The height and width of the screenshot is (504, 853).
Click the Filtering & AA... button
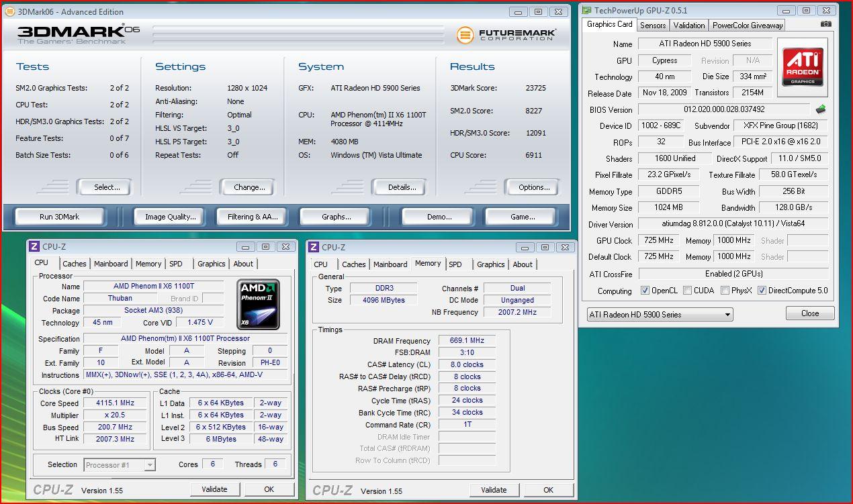(x=253, y=217)
